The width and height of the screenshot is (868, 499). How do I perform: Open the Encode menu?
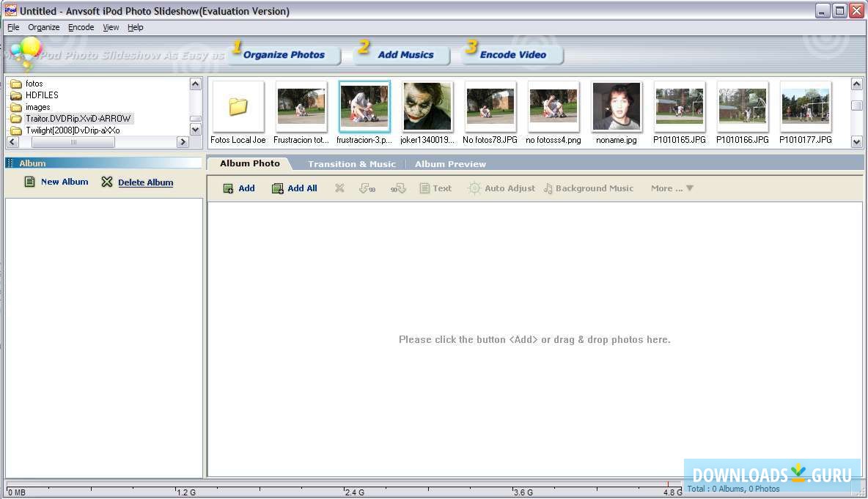(x=81, y=27)
